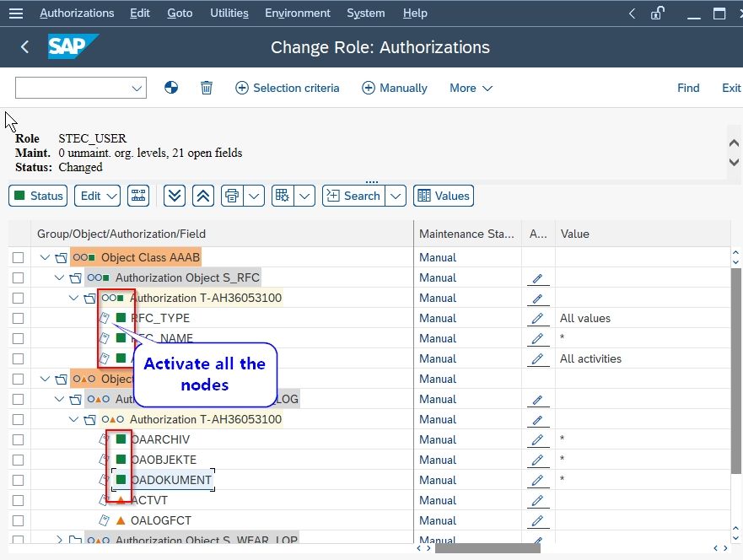Click the lock session icon in title bar
743x560 pixels.
(658, 13)
